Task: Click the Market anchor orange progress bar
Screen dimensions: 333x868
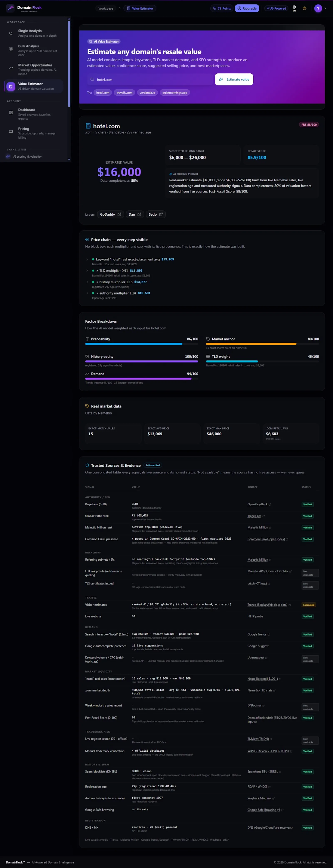Action: (x=251, y=344)
